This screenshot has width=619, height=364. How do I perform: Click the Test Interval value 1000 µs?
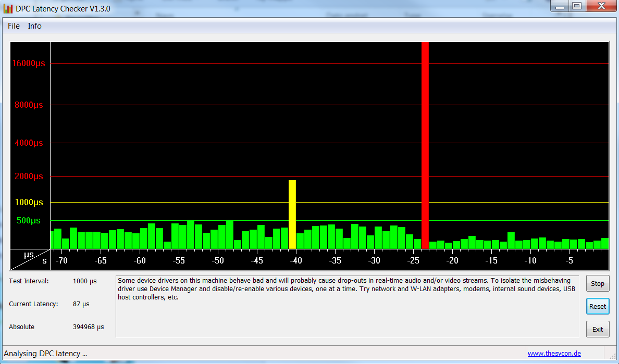(84, 281)
